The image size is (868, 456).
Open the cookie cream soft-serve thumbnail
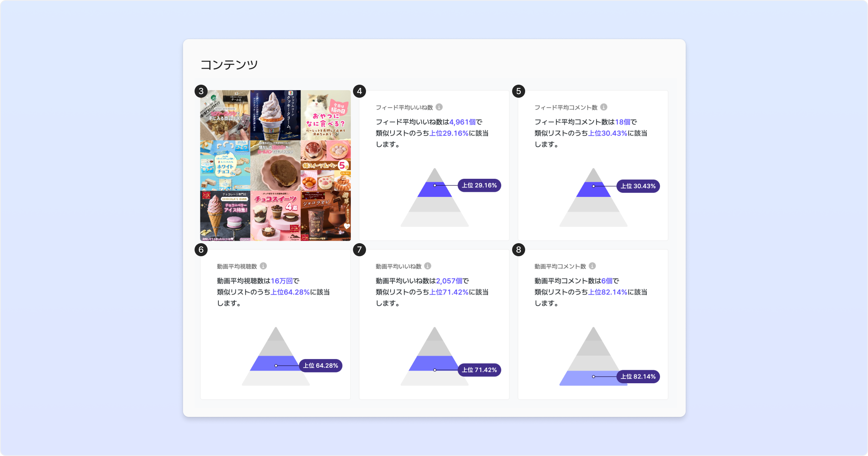click(x=275, y=115)
